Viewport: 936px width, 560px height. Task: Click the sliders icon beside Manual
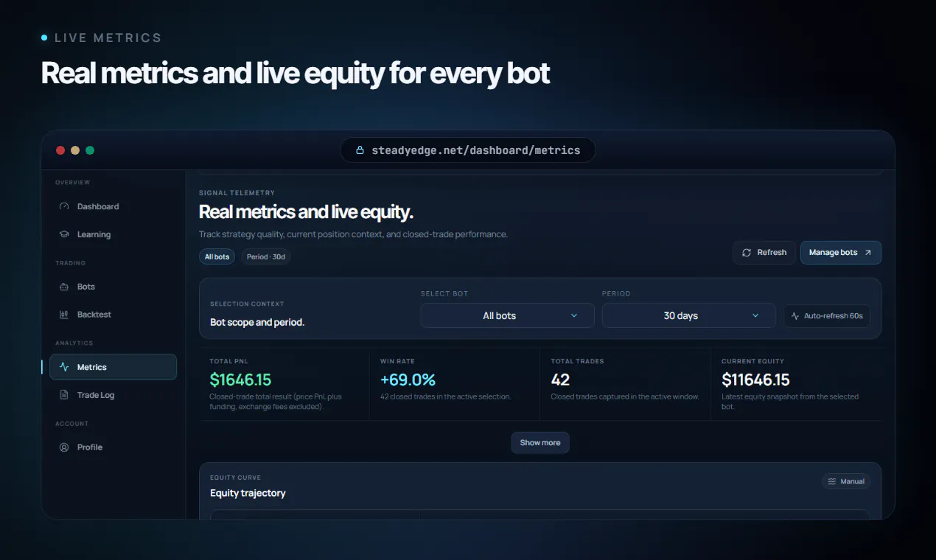[832, 481]
